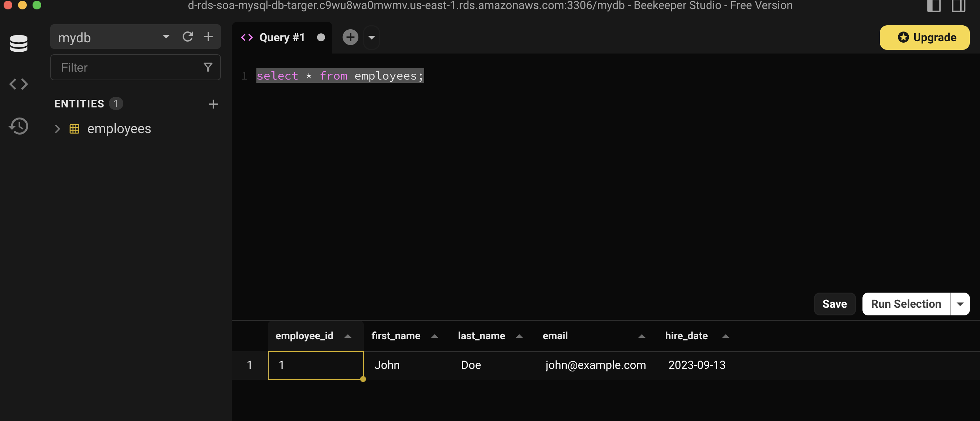Image resolution: width=980 pixels, height=421 pixels.
Task: Click plus icon next to mydb selector
Action: [x=208, y=37]
